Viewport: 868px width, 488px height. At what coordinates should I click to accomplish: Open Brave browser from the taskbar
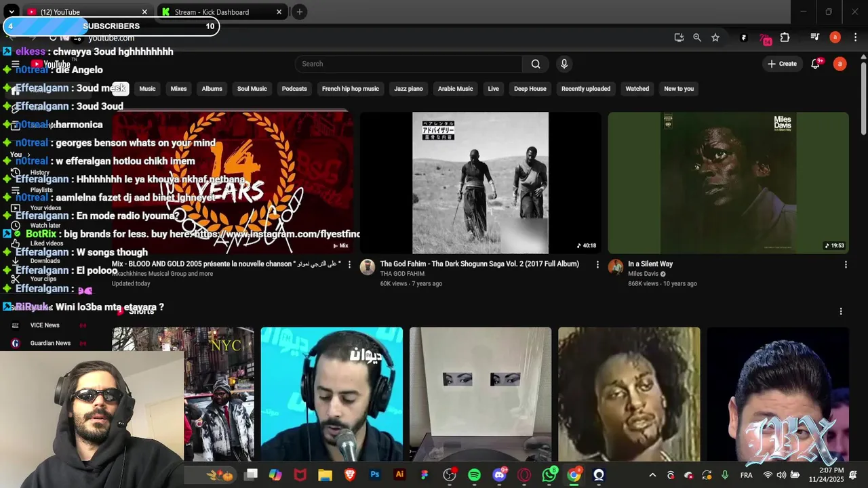[x=350, y=475]
